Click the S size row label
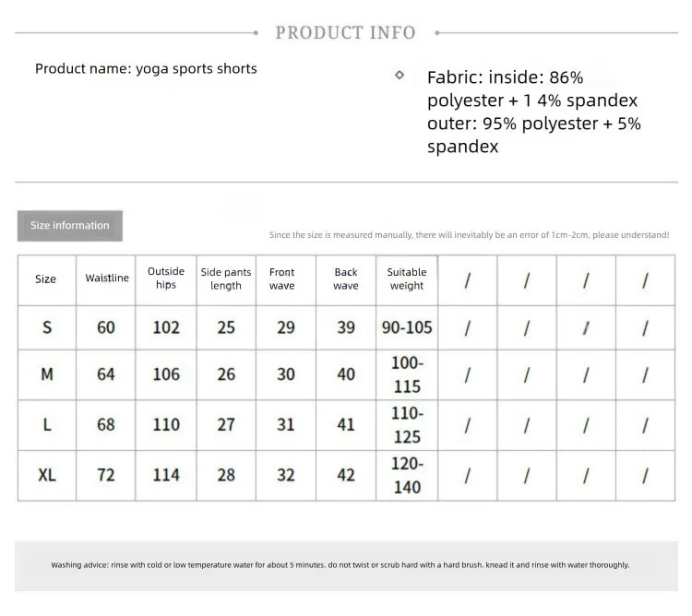Viewport: 692px width, 616px height. coord(47,327)
